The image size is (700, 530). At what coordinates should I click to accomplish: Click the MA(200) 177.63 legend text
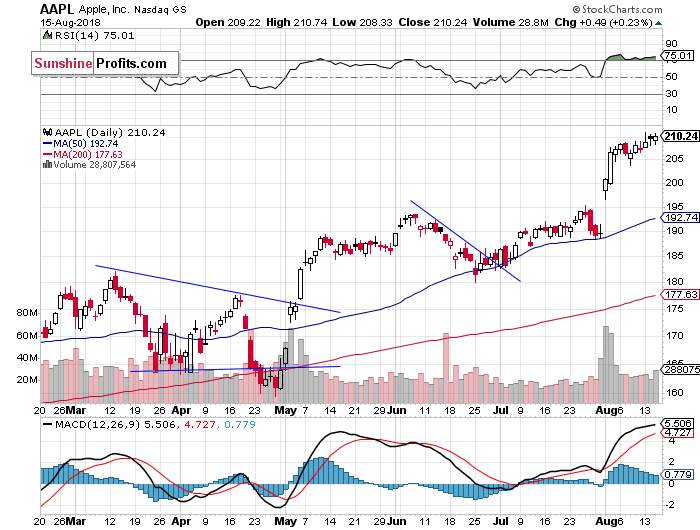[88, 154]
